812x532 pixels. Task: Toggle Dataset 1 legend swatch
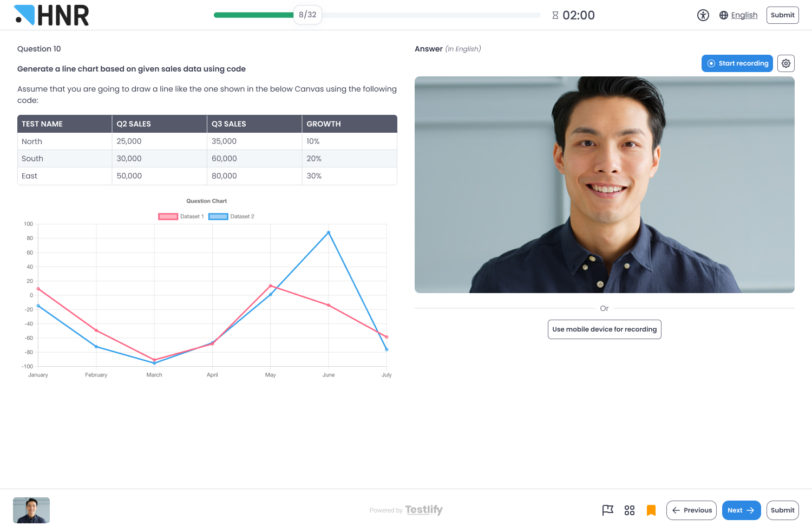pyautogui.click(x=168, y=217)
